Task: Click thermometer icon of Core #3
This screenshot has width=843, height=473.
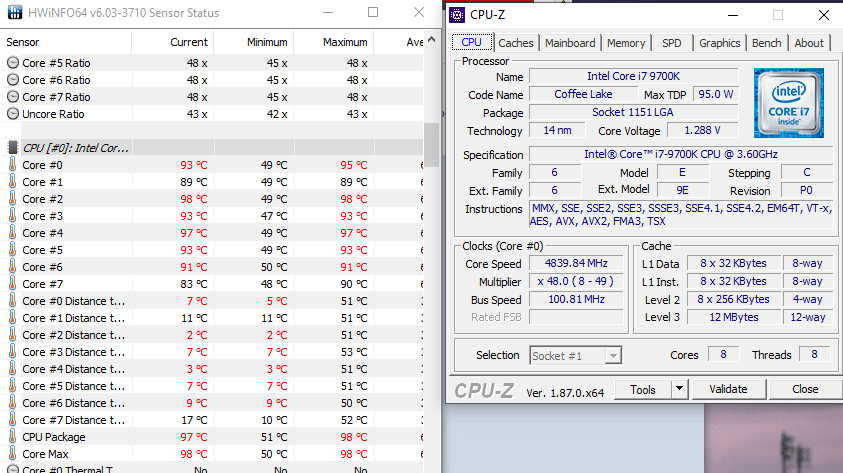Action: [x=12, y=216]
